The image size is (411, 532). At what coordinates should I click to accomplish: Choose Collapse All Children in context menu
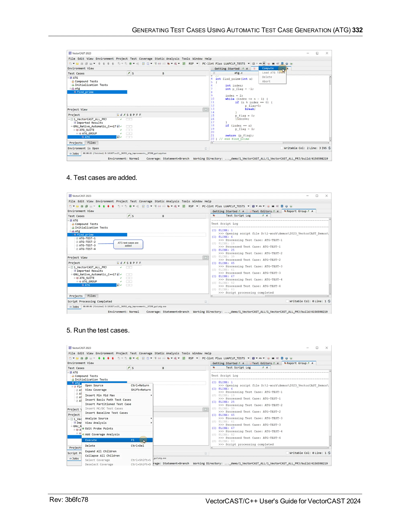pyautogui.click(x=117, y=456)
